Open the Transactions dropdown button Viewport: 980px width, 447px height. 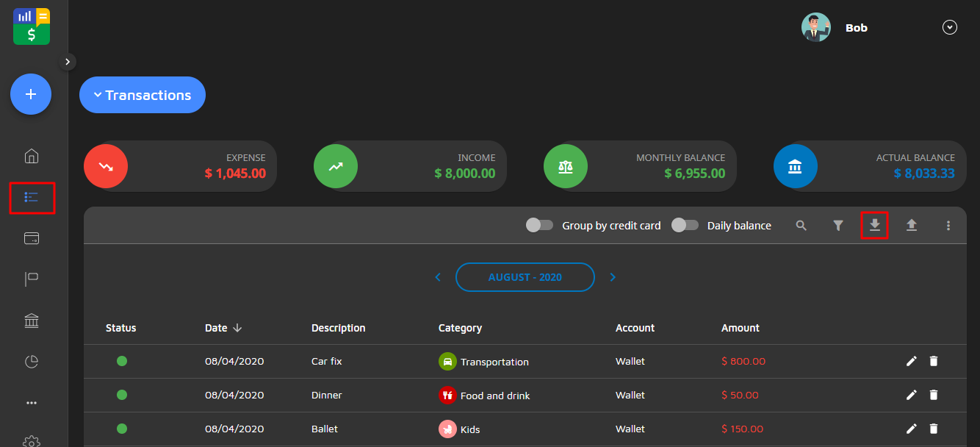point(143,95)
